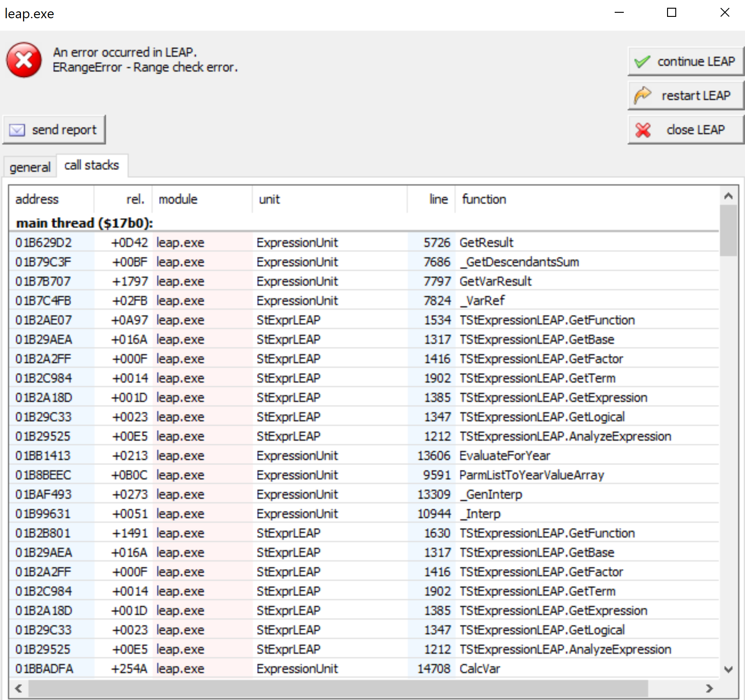Select the _GenInterp row
Screen dimensions: 745x700
(x=364, y=494)
